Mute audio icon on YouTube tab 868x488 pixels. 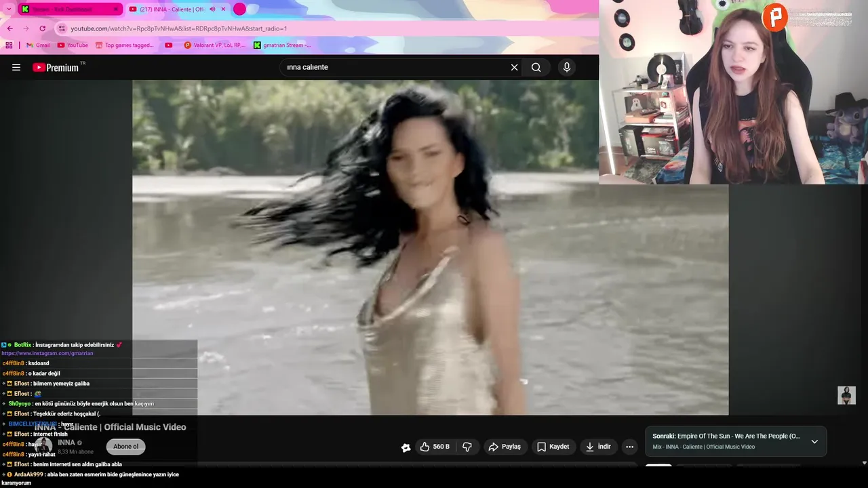pyautogui.click(x=212, y=9)
